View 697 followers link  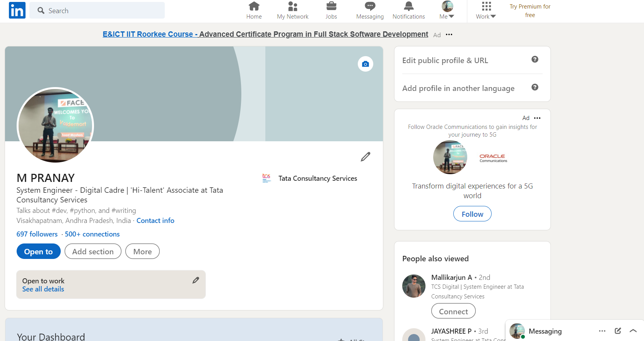point(37,234)
